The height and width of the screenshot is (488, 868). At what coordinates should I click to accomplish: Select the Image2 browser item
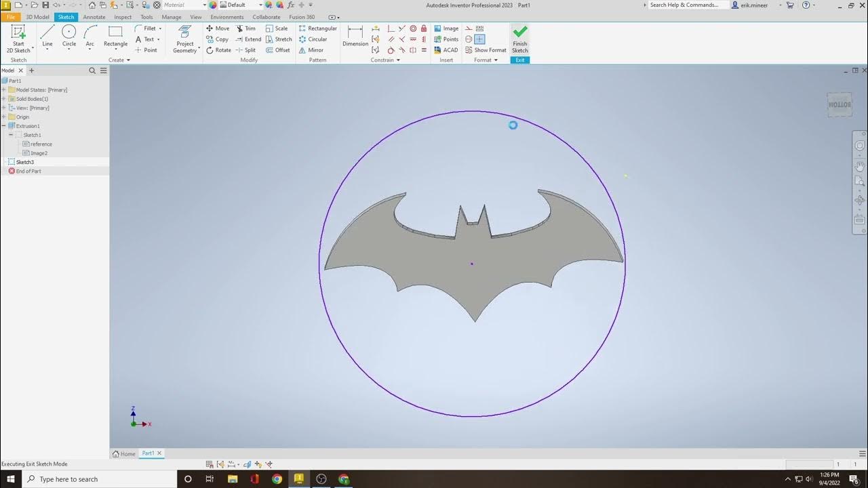pyautogui.click(x=39, y=153)
